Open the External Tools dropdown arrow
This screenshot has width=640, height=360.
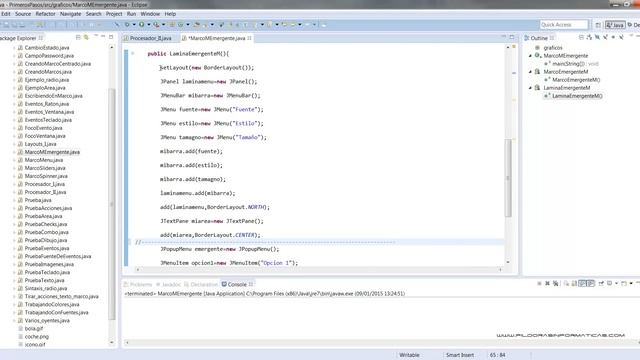[x=163, y=25]
